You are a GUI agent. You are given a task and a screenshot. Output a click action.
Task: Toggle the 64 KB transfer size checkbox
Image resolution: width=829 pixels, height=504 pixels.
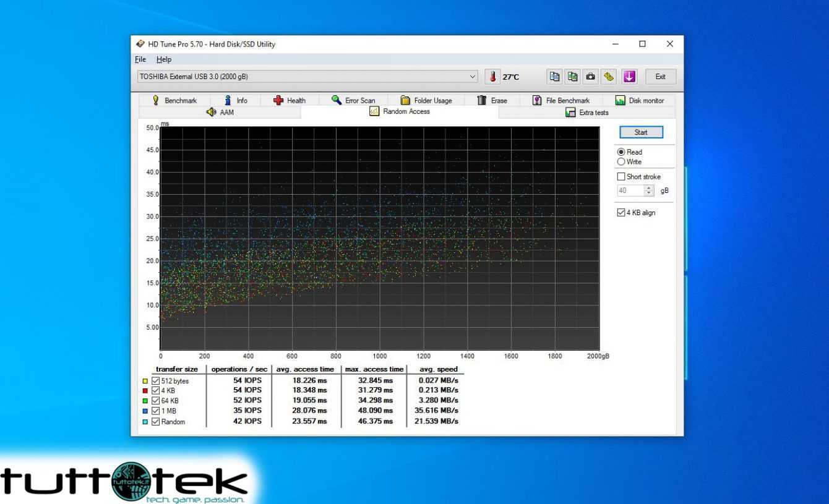point(156,400)
